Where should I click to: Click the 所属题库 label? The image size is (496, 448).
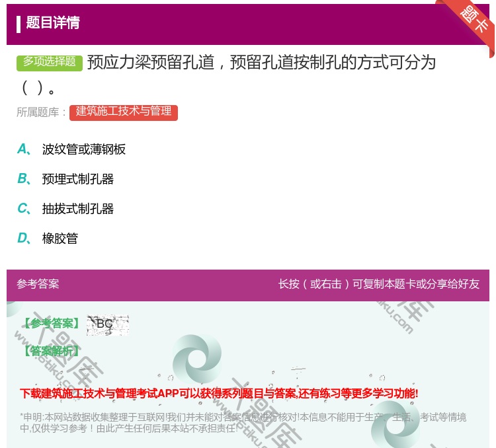tap(41, 112)
